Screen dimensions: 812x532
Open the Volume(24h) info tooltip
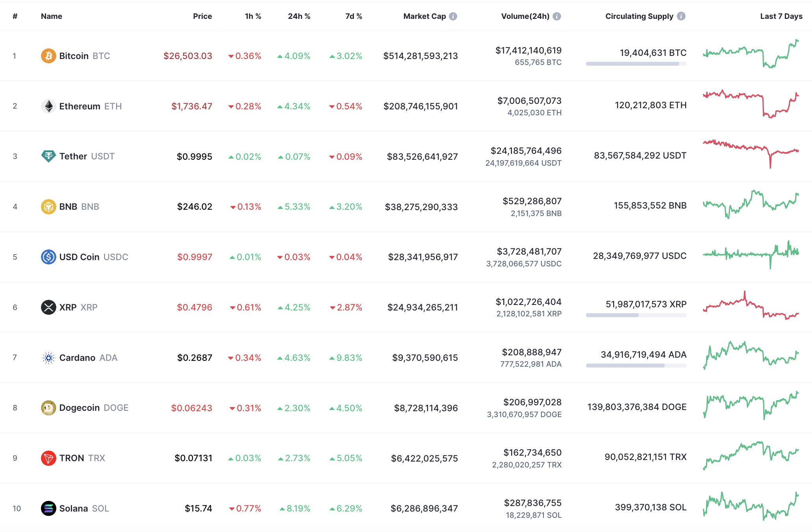[556, 16]
